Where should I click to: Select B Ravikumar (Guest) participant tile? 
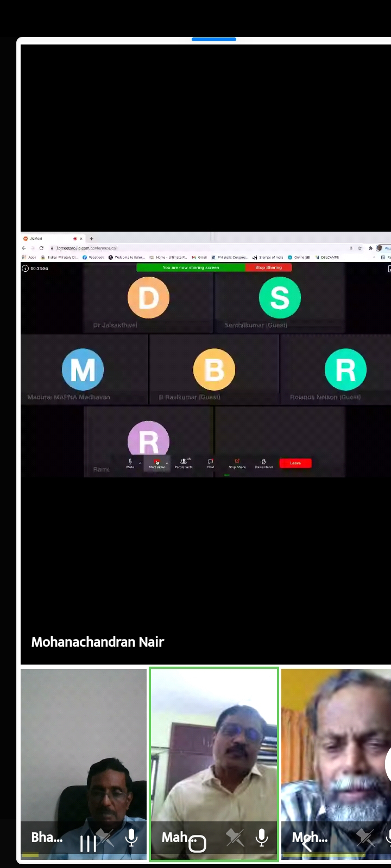[x=214, y=369]
